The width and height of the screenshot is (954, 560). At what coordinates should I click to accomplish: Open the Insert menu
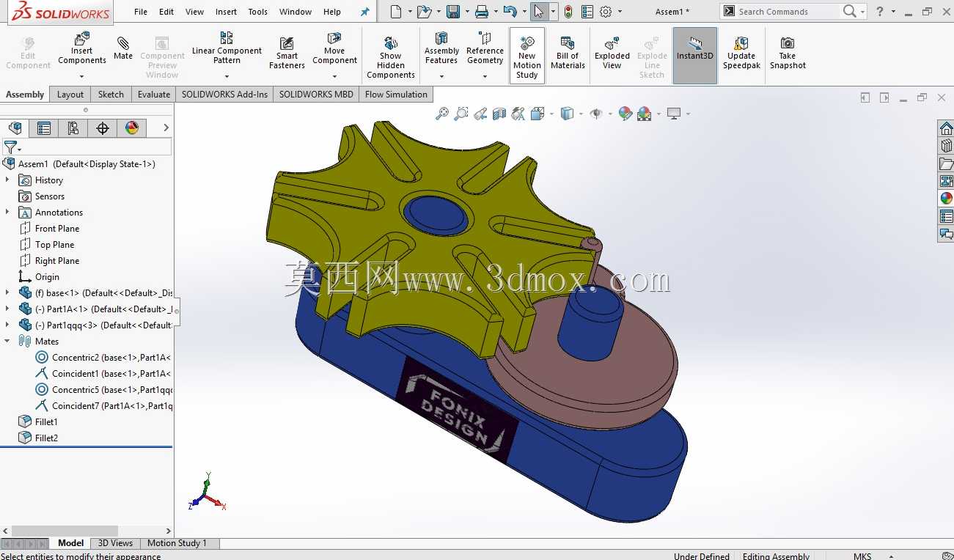point(226,12)
